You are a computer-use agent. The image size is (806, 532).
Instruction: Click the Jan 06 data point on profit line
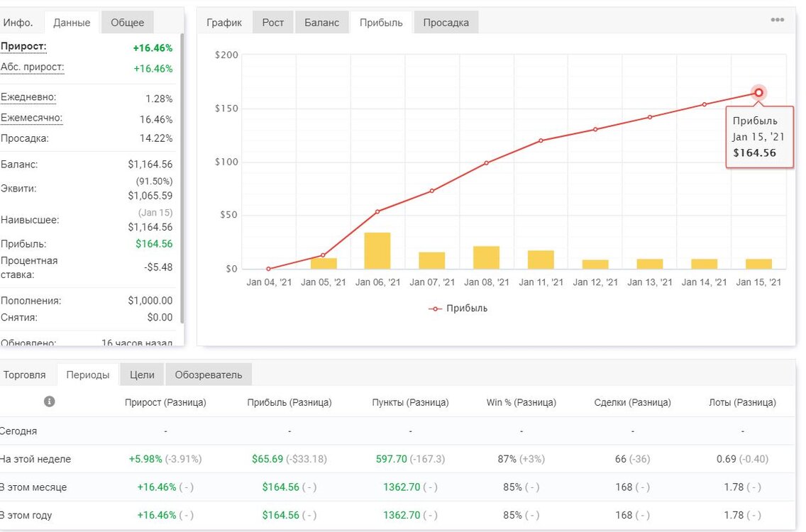tap(377, 211)
